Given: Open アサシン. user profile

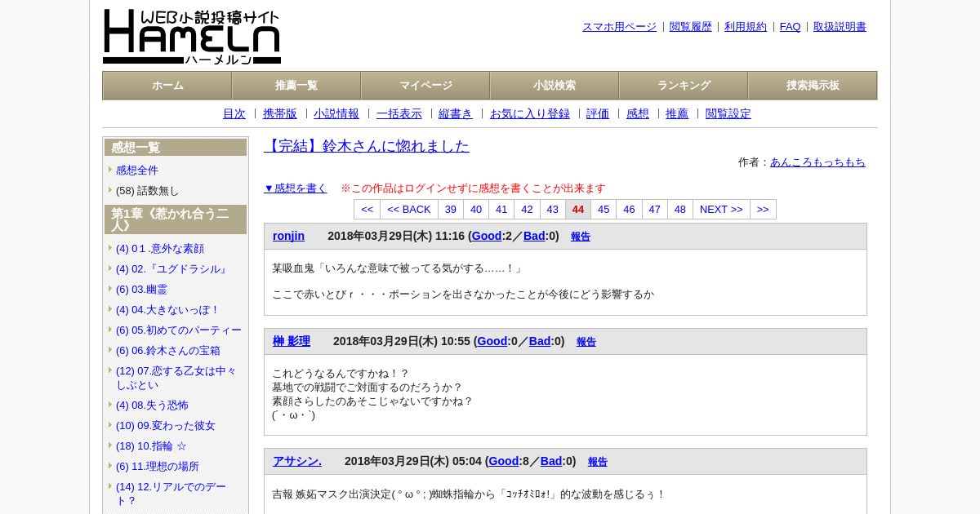Looking at the screenshot, I should 297,462.
